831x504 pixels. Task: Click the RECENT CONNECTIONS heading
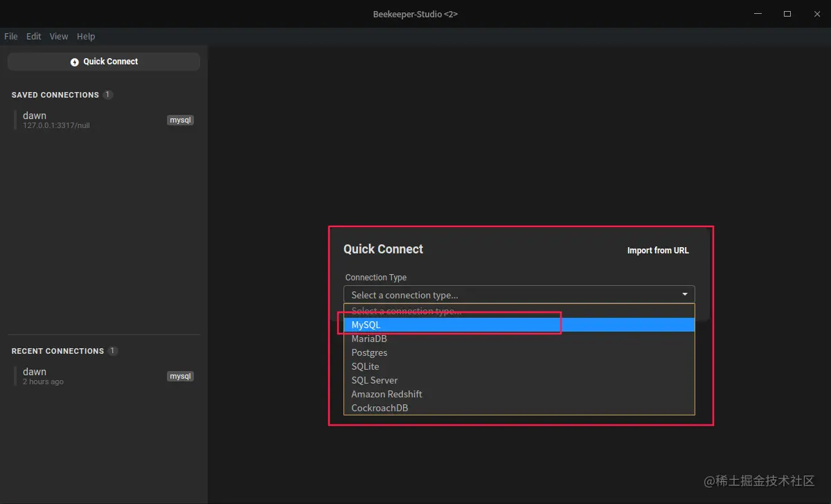(57, 351)
